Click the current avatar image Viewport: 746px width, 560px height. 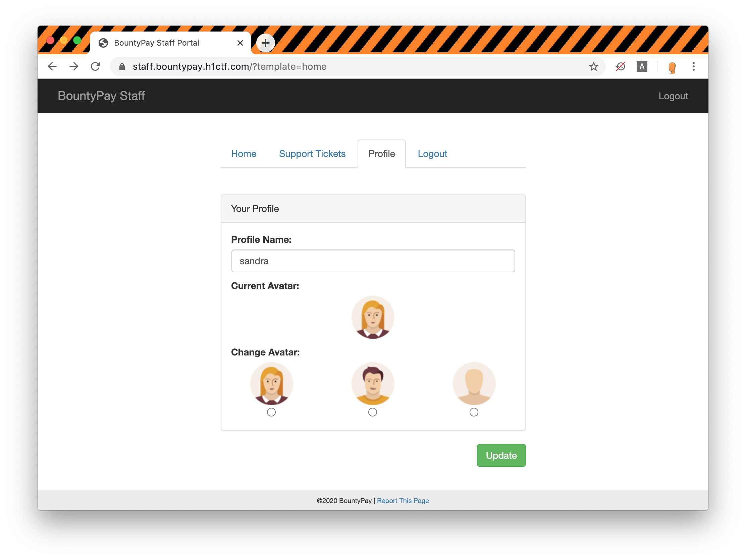click(373, 317)
